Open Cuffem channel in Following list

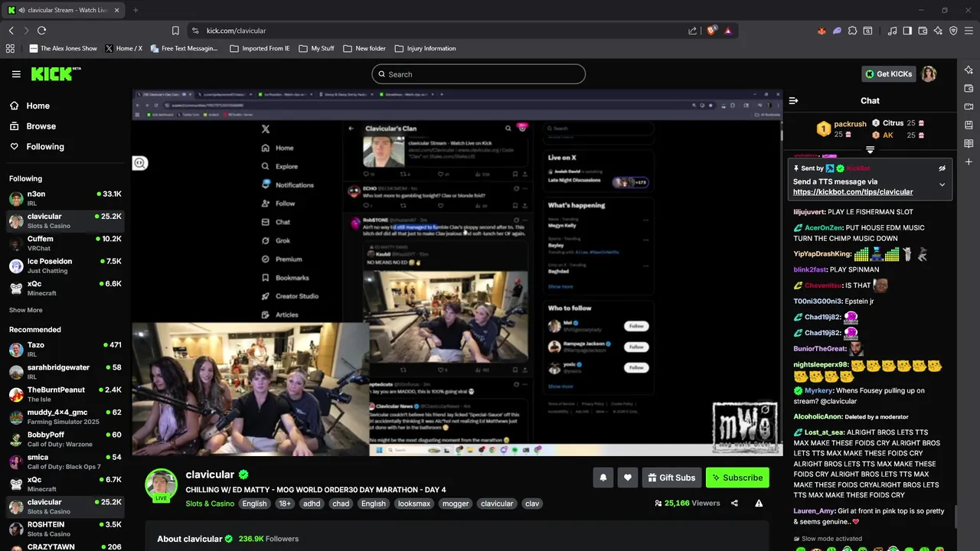pyautogui.click(x=65, y=243)
